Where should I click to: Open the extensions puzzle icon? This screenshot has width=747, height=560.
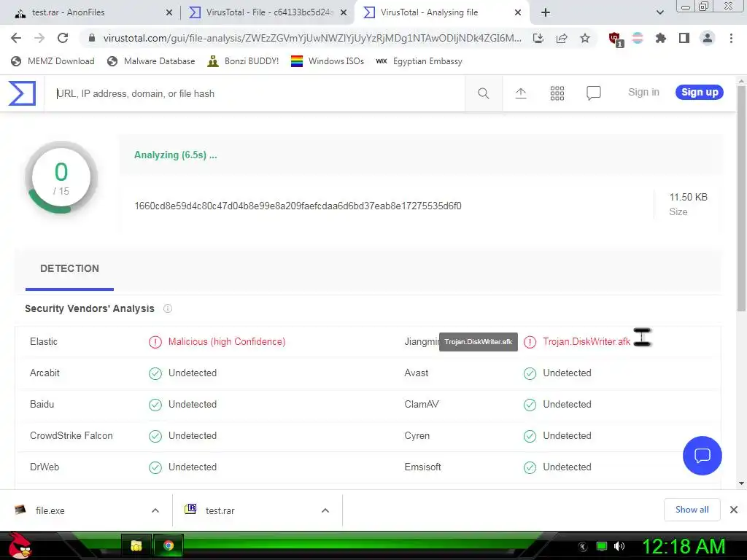pos(660,38)
